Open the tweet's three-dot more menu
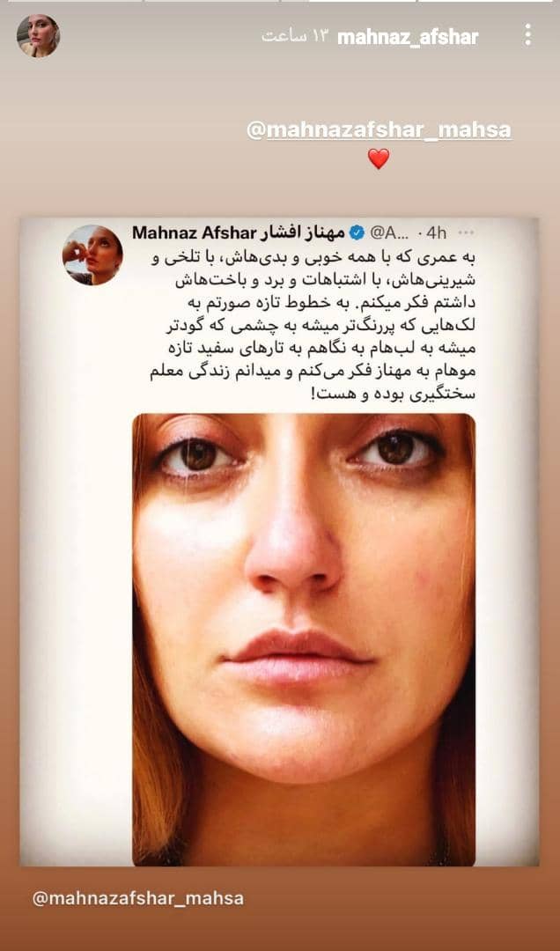560x951 pixels. pos(466,232)
